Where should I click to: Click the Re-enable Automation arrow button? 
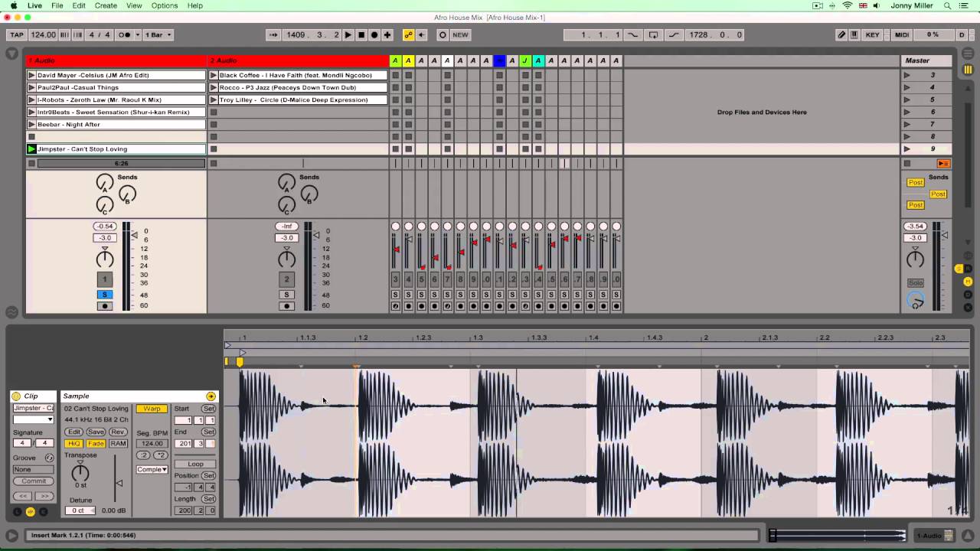(x=421, y=34)
